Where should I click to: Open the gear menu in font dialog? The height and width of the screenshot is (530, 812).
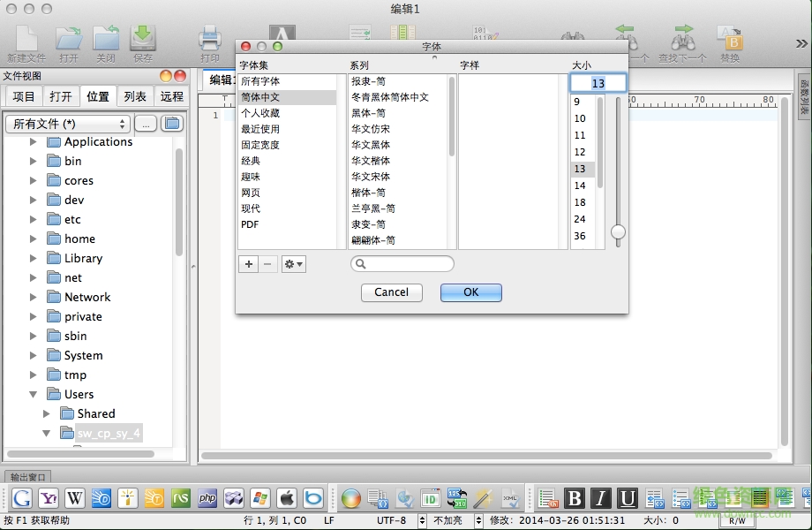click(293, 263)
